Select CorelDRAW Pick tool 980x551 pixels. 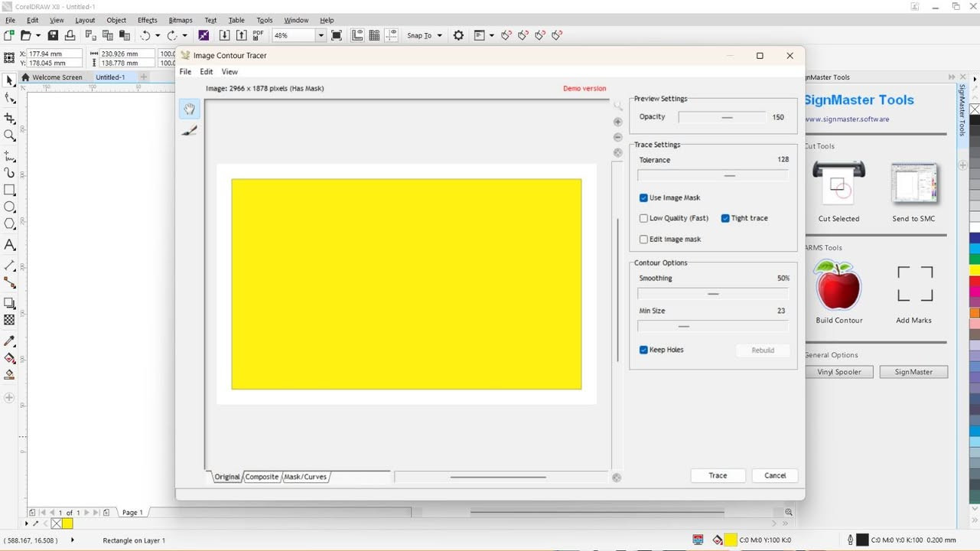tap(10, 80)
